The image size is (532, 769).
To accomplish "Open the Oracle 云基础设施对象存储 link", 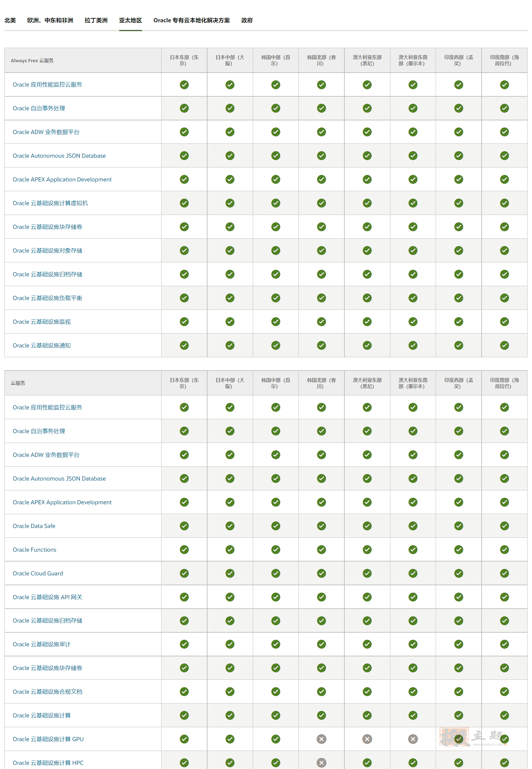I will [x=47, y=250].
